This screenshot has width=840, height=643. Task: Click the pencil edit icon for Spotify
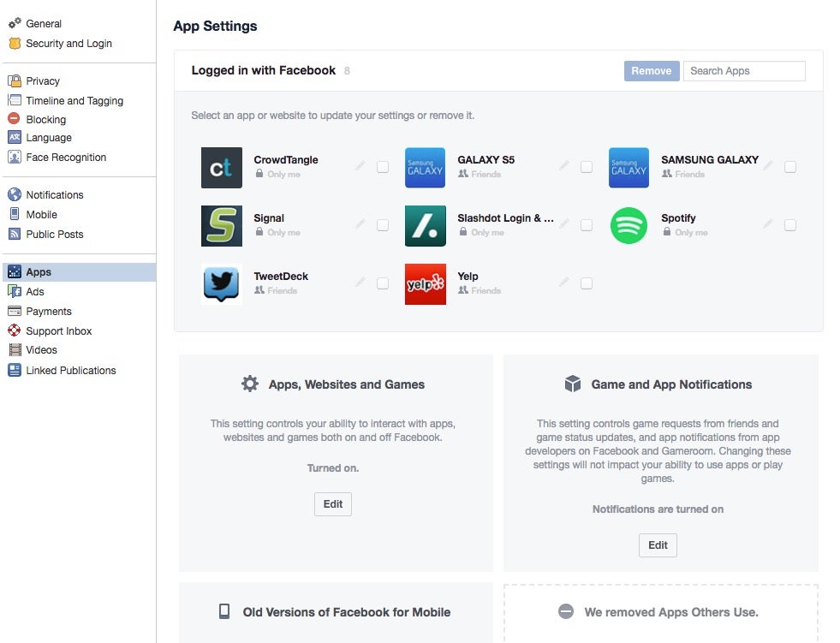click(x=768, y=223)
